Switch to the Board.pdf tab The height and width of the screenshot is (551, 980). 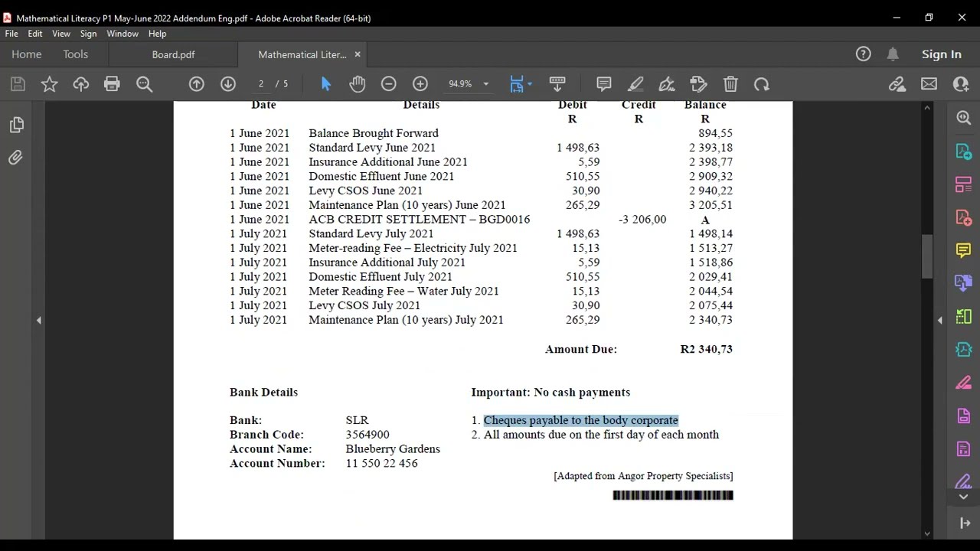(x=173, y=54)
